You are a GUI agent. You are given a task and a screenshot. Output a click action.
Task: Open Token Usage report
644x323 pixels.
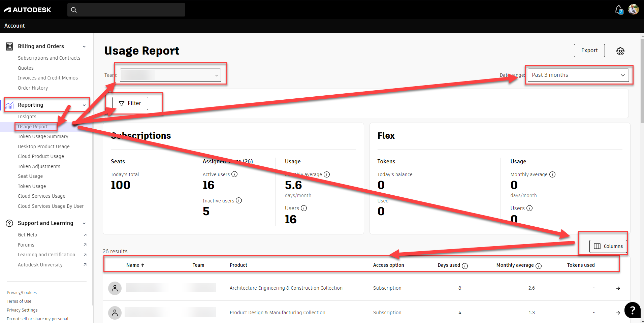pos(32,186)
